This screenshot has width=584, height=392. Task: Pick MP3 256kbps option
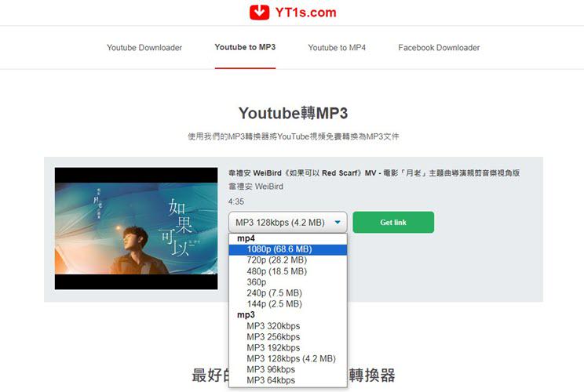(x=288, y=336)
